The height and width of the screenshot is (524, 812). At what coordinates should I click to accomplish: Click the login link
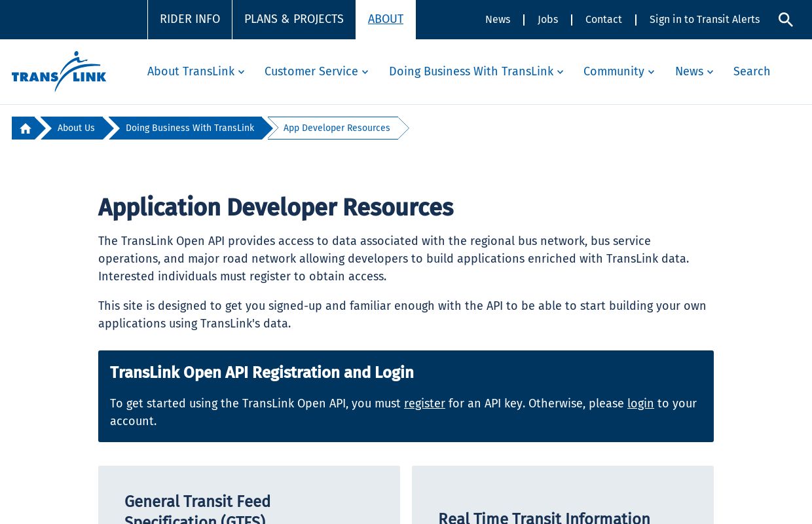(640, 403)
